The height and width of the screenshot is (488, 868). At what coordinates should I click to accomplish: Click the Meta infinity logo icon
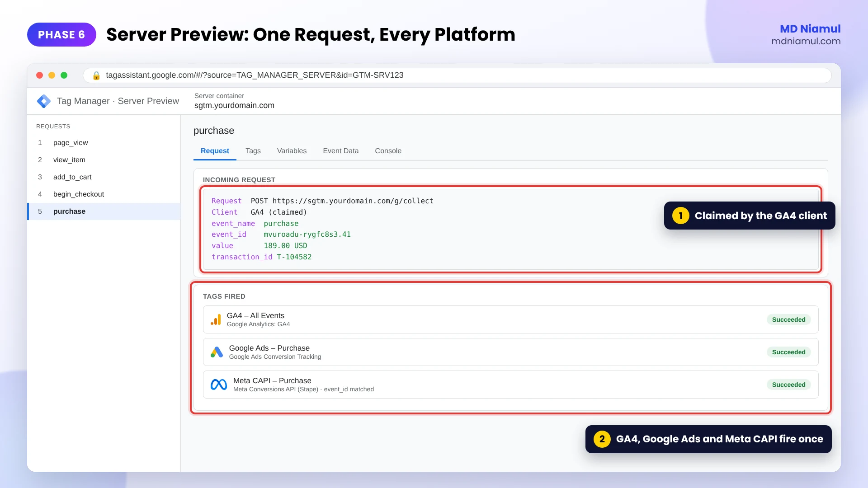[219, 385]
